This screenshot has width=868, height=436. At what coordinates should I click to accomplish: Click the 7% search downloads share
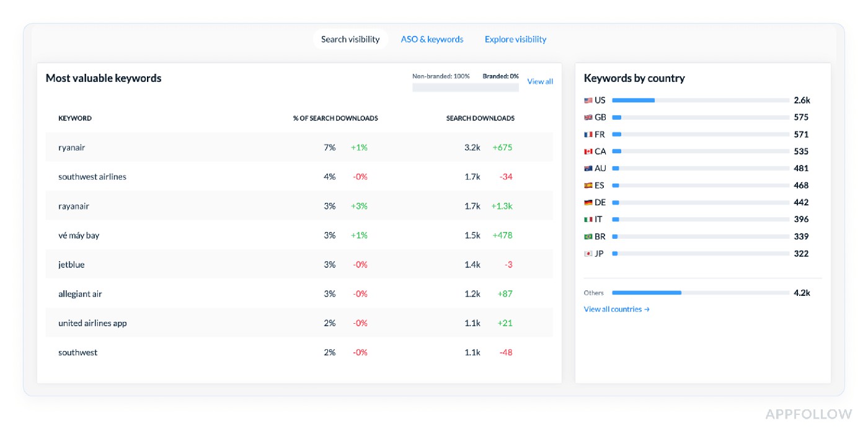point(330,148)
